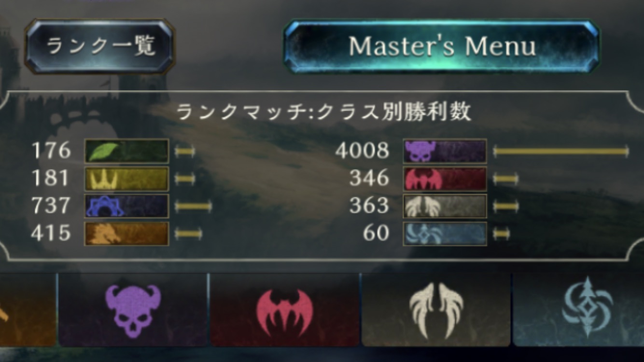Click the green leaf Forestcraft stat icon

point(126,151)
